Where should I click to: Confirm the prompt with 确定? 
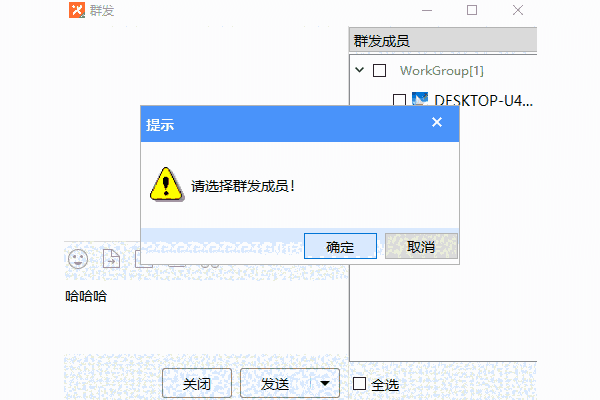tap(340, 246)
